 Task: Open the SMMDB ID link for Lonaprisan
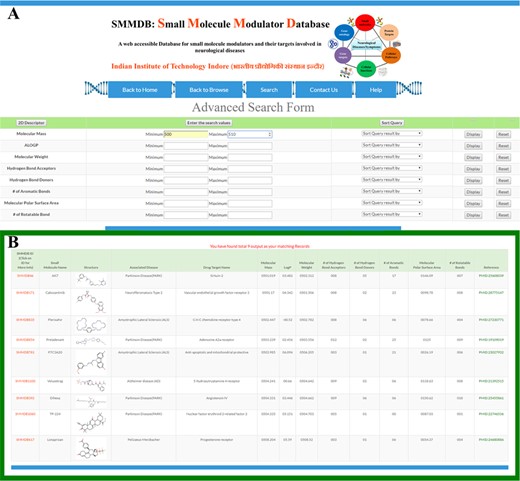point(25,440)
